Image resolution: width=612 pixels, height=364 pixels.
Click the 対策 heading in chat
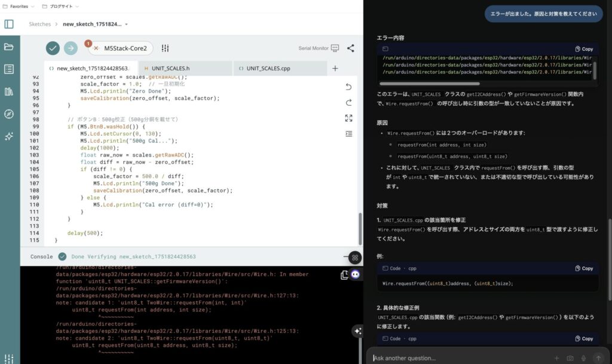click(382, 206)
